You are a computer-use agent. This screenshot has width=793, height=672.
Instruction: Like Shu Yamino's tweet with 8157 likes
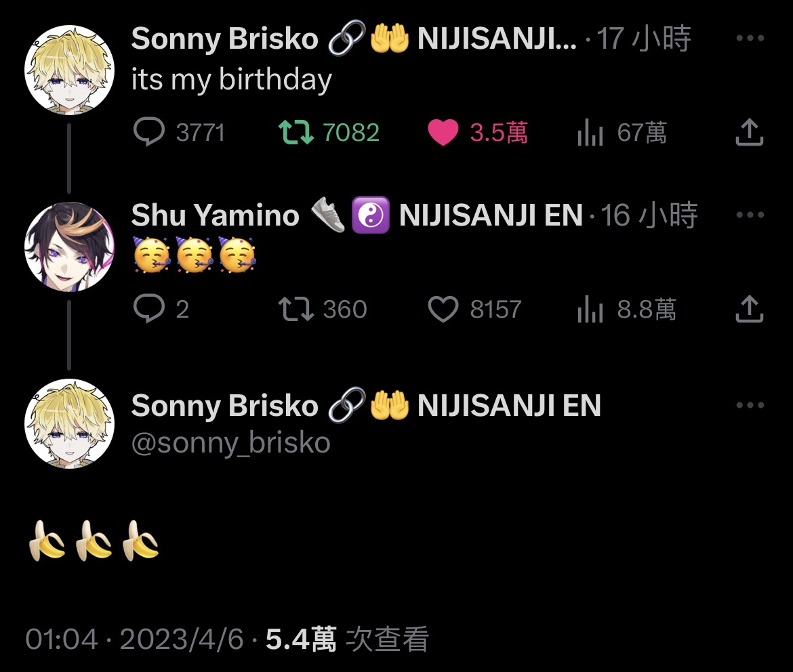(x=474, y=309)
